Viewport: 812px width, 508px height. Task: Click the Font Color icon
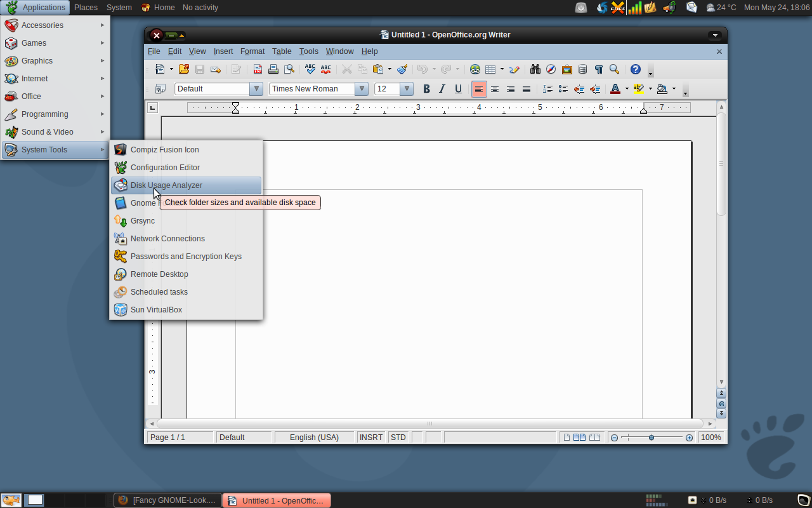[x=615, y=89]
